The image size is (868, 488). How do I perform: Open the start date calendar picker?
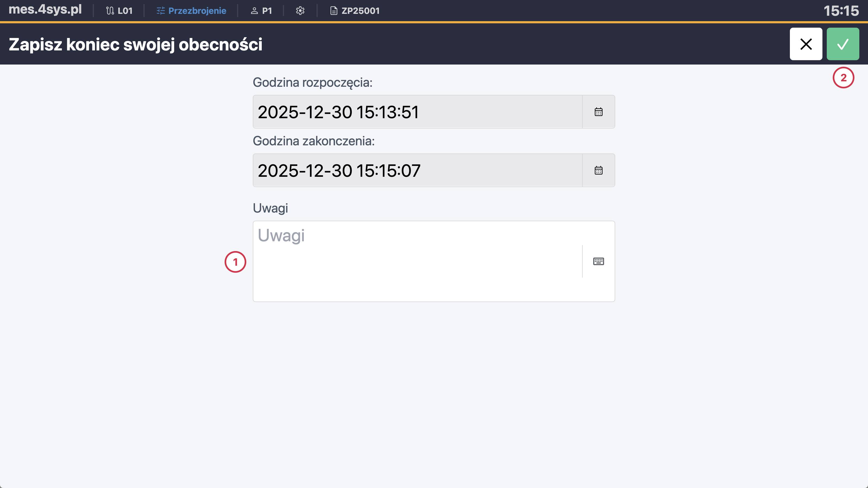[598, 111]
